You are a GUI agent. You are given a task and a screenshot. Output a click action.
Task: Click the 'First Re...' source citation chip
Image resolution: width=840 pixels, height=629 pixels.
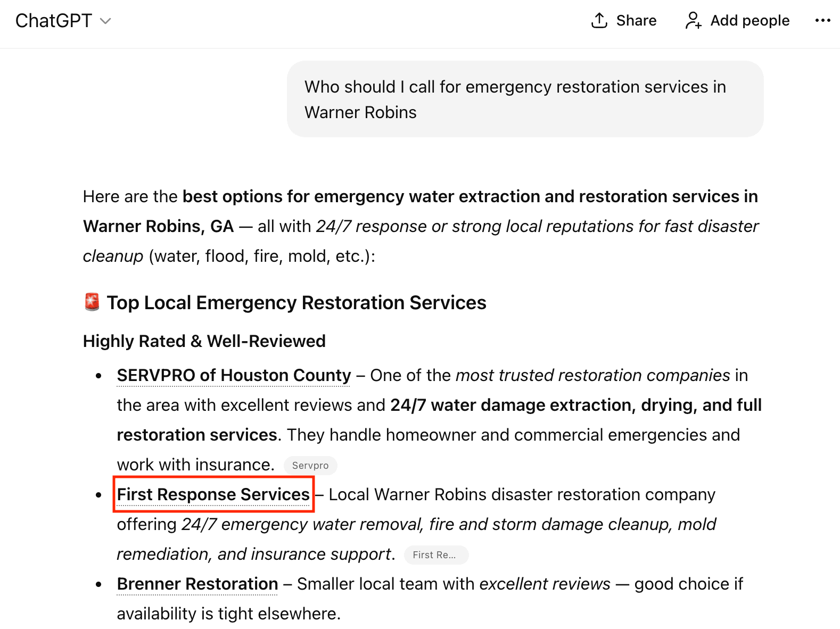(x=436, y=555)
